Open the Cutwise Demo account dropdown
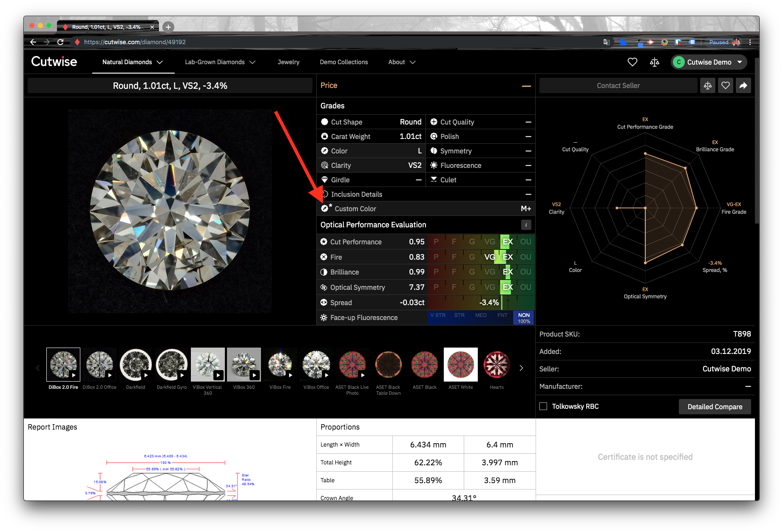 (709, 62)
